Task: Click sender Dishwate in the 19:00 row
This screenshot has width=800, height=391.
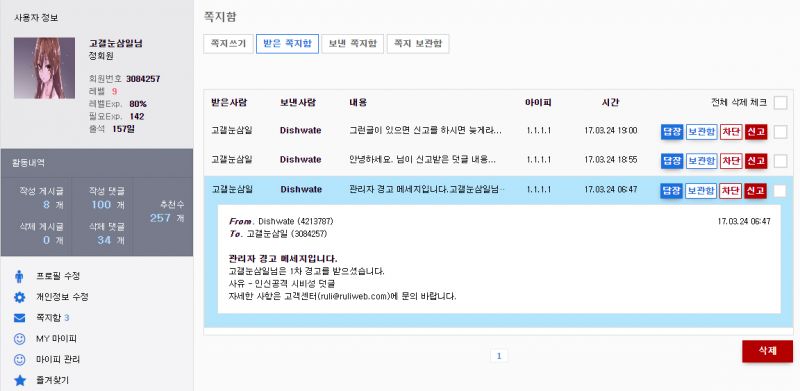Action: 301,131
